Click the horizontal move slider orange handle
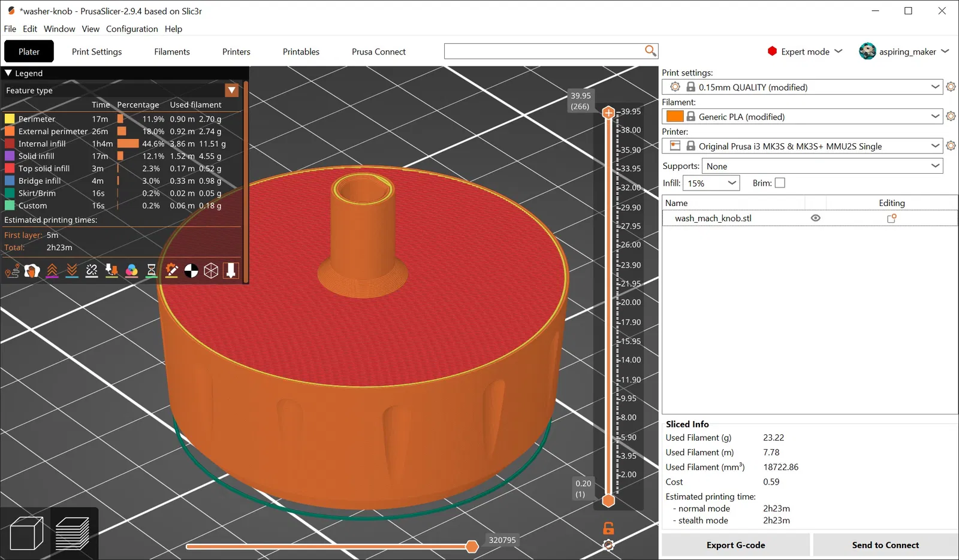This screenshot has width=959, height=560. coord(472,546)
